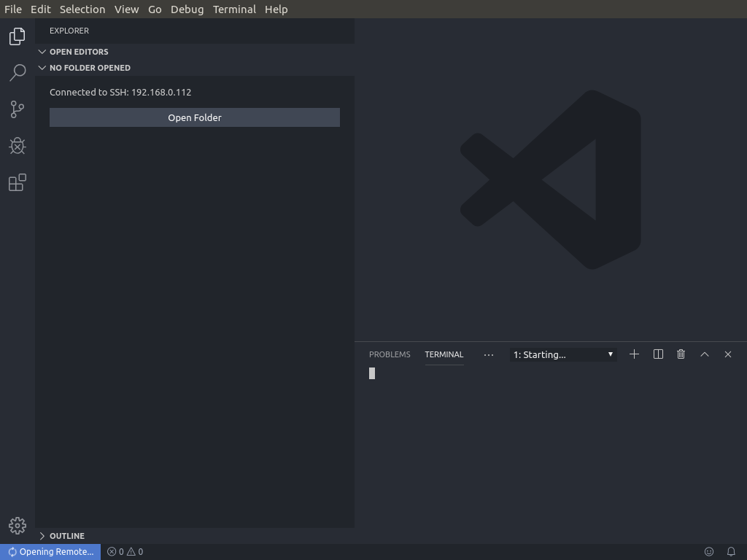Viewport: 747px width, 560px height.
Task: Switch to the Problems tab
Action: pyautogui.click(x=390, y=354)
